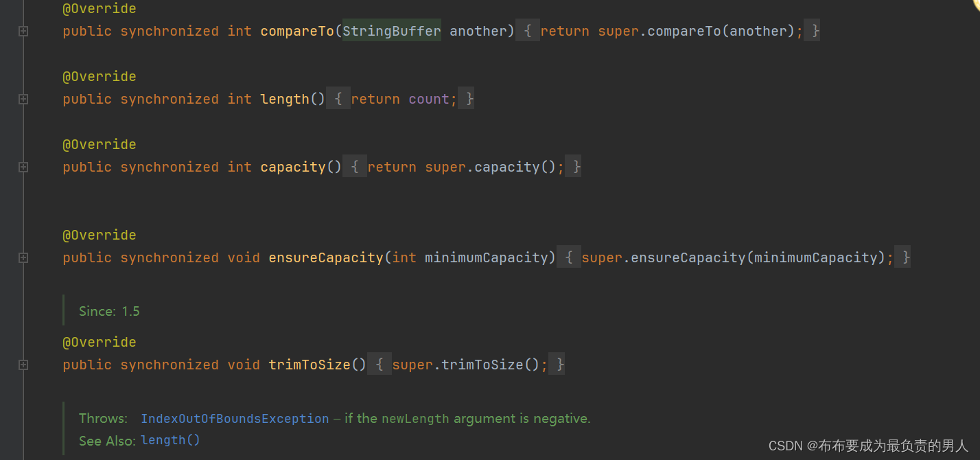
Task: Place caret on compareTo method name declaration
Action: [x=297, y=31]
